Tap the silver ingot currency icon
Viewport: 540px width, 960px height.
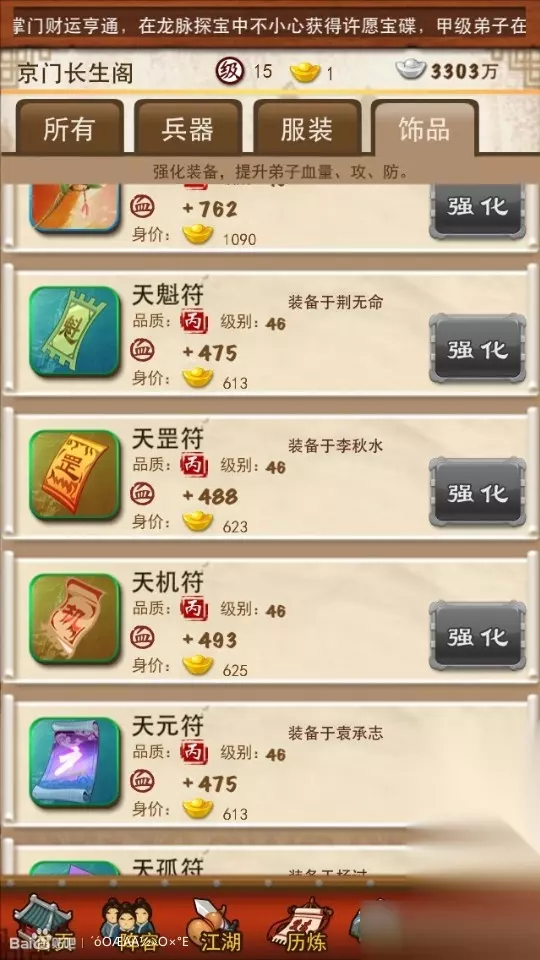coord(410,70)
